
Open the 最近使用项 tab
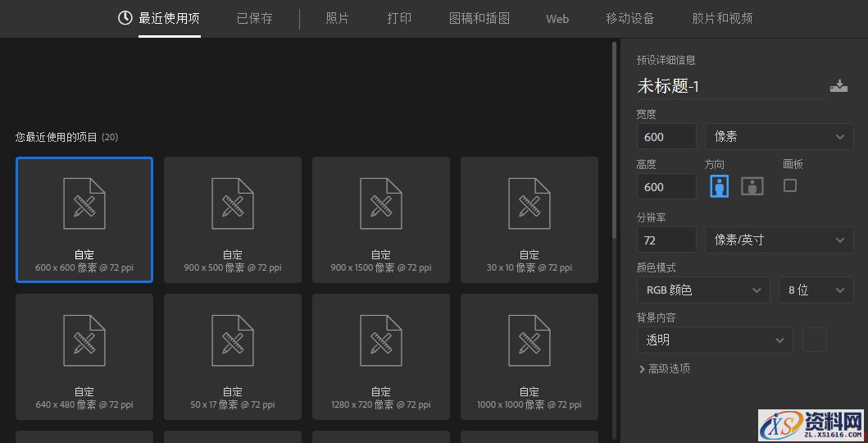point(169,18)
